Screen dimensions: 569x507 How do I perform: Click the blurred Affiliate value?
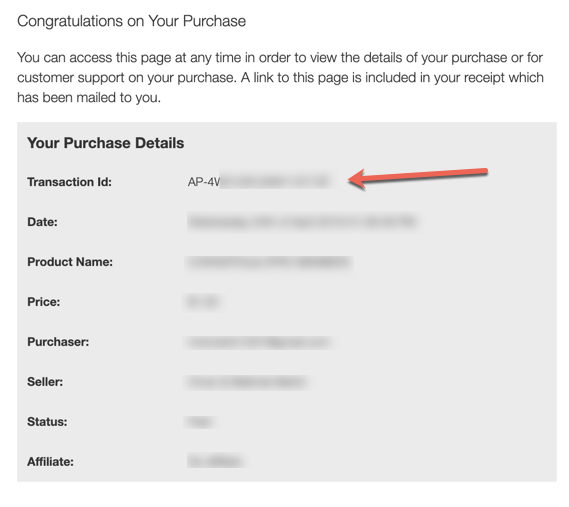click(216, 461)
